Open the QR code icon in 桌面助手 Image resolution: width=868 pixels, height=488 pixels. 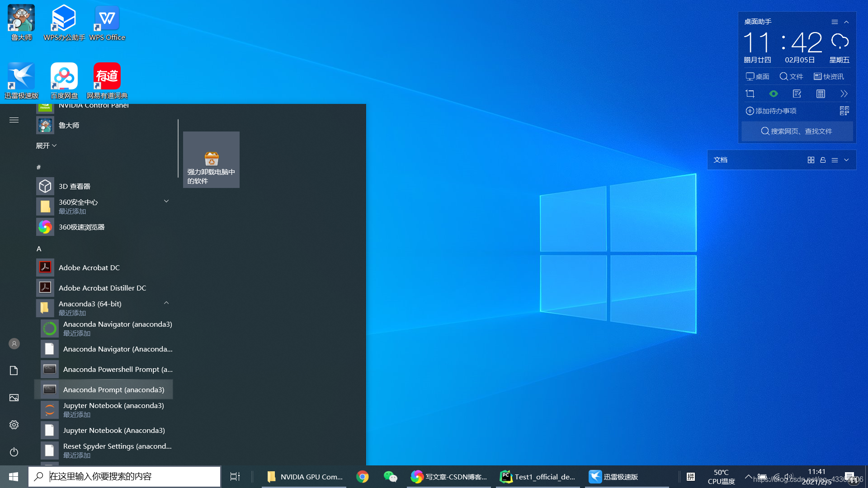(844, 111)
